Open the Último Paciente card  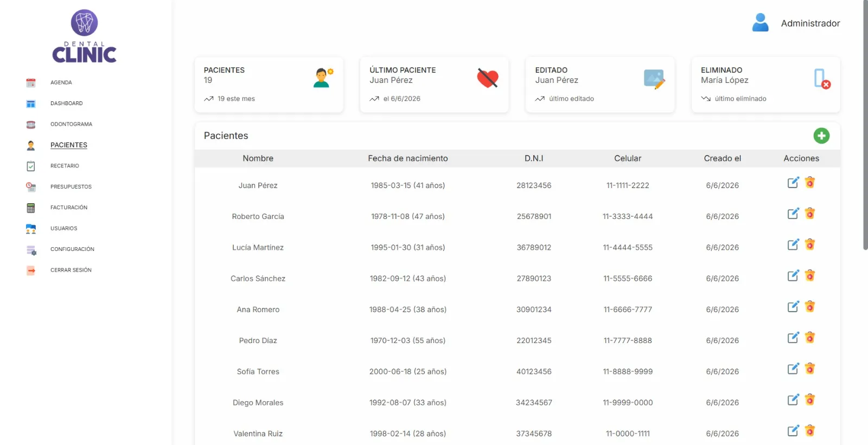pyautogui.click(x=435, y=85)
